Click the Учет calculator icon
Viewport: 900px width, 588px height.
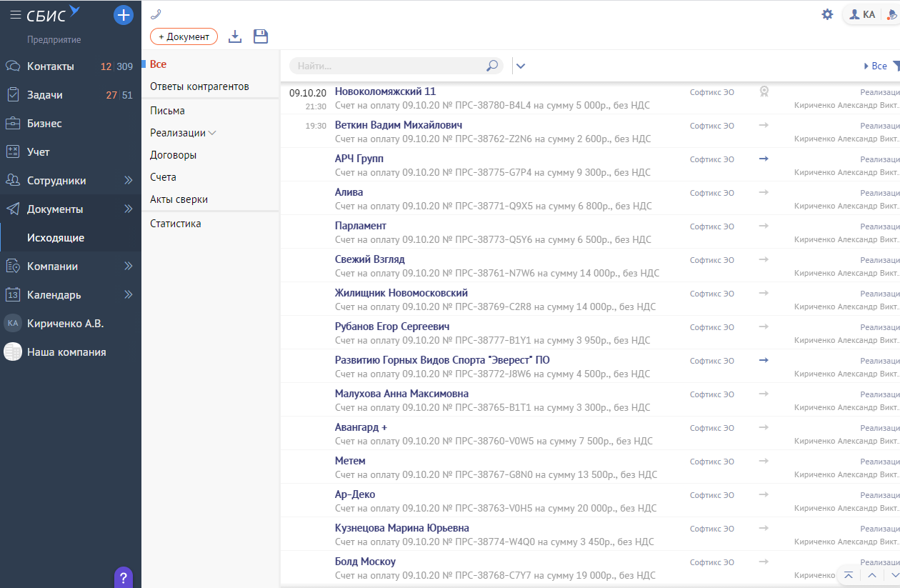13,152
